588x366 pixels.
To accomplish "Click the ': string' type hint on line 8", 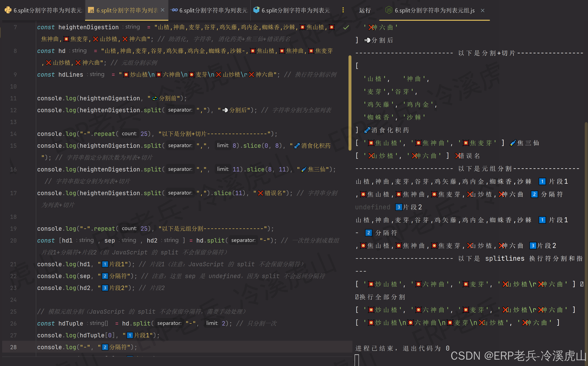I will 78,51.
